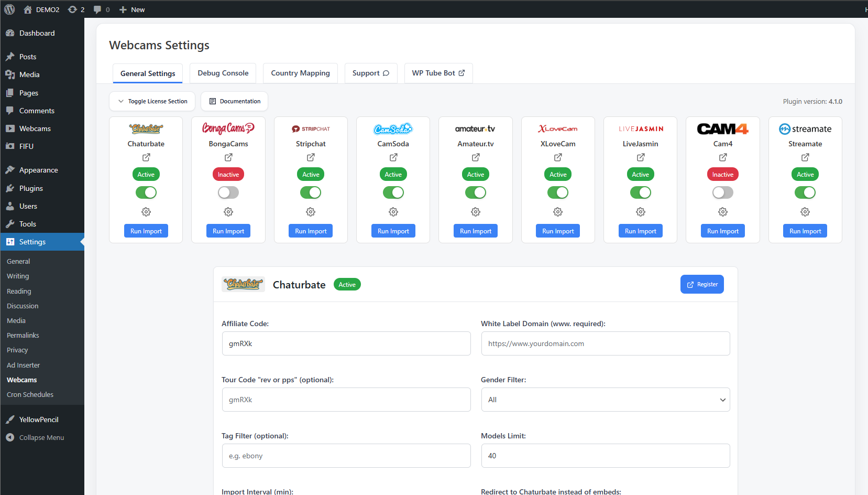Open Chaturbate settings gear
The width and height of the screenshot is (868, 495).
146,212
